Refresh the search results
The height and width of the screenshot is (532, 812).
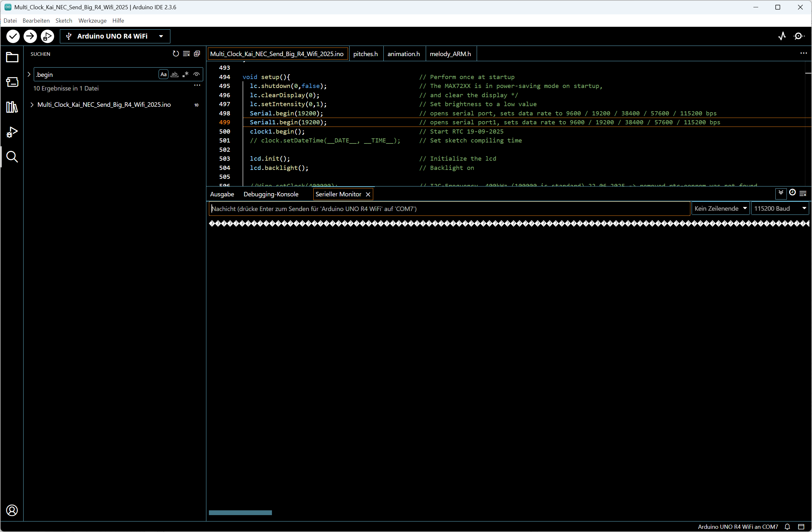coord(175,54)
